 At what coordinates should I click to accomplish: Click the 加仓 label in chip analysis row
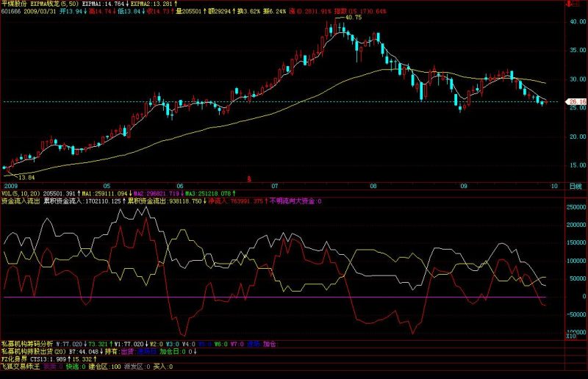coord(269,344)
